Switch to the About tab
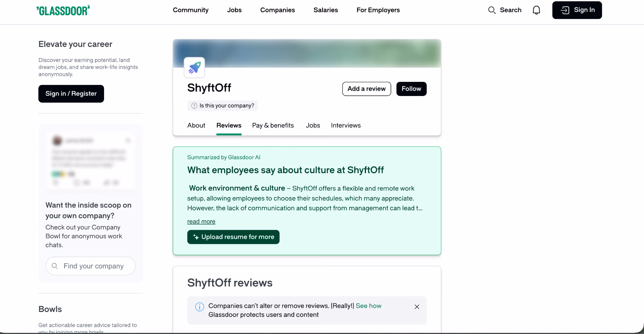 click(196, 125)
